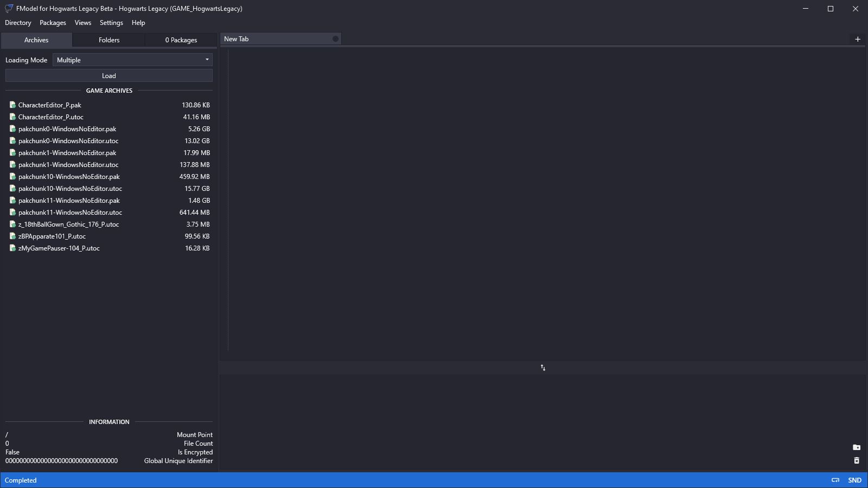Image resolution: width=868 pixels, height=488 pixels.
Task: Click file icon of zMyGamePauser-104_P.utoc
Action: click(12, 248)
